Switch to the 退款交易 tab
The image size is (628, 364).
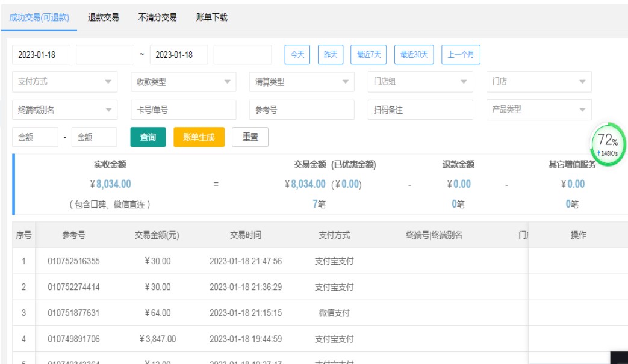pos(103,17)
